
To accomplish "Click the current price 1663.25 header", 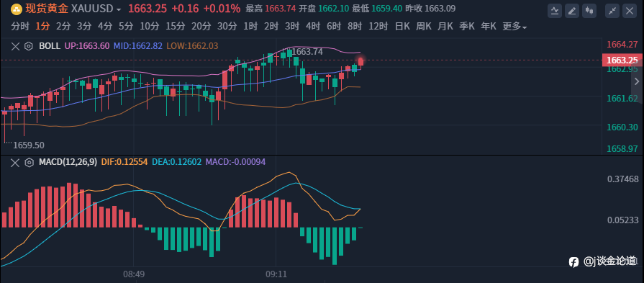I will point(148,9).
